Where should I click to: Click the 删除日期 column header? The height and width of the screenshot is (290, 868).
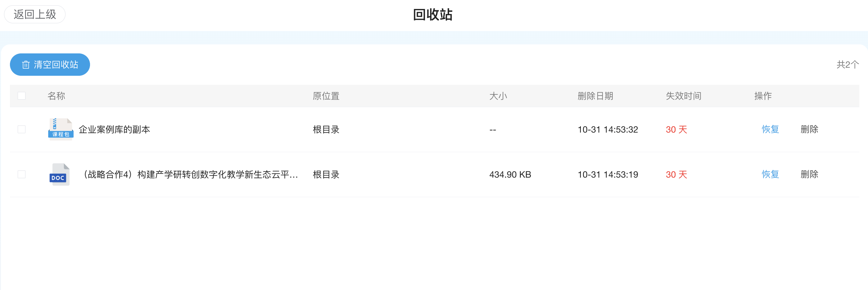click(595, 96)
